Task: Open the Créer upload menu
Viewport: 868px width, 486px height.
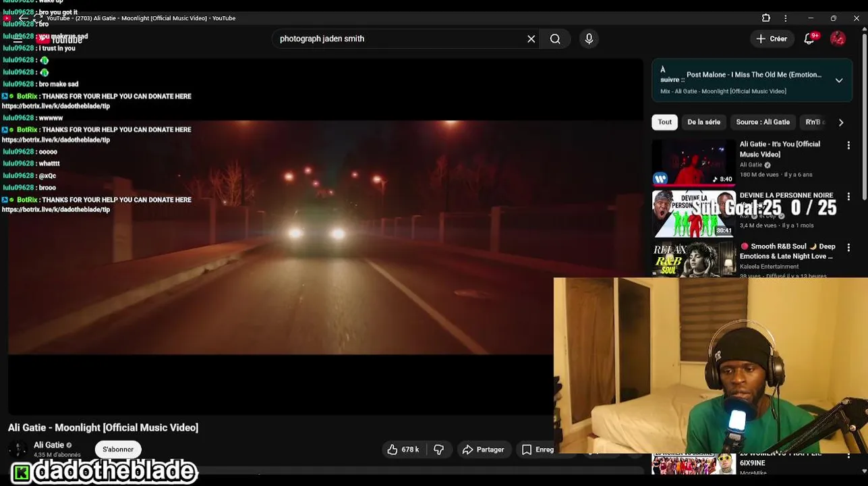Action: coord(772,39)
